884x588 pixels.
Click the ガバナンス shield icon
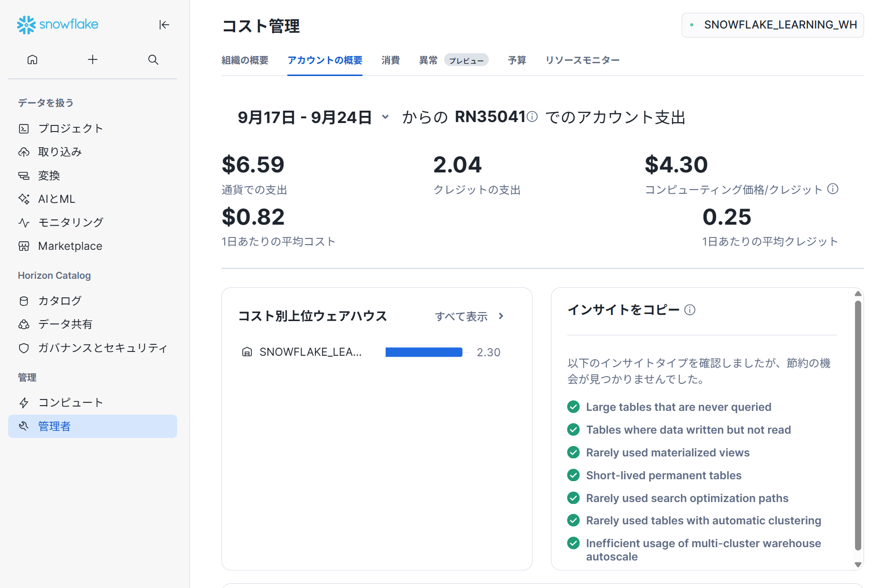coord(24,348)
